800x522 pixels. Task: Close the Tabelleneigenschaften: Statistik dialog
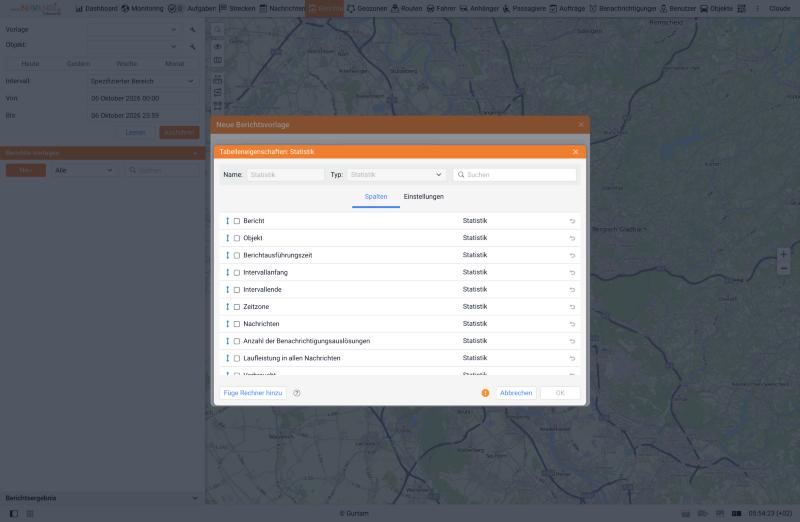(x=576, y=152)
